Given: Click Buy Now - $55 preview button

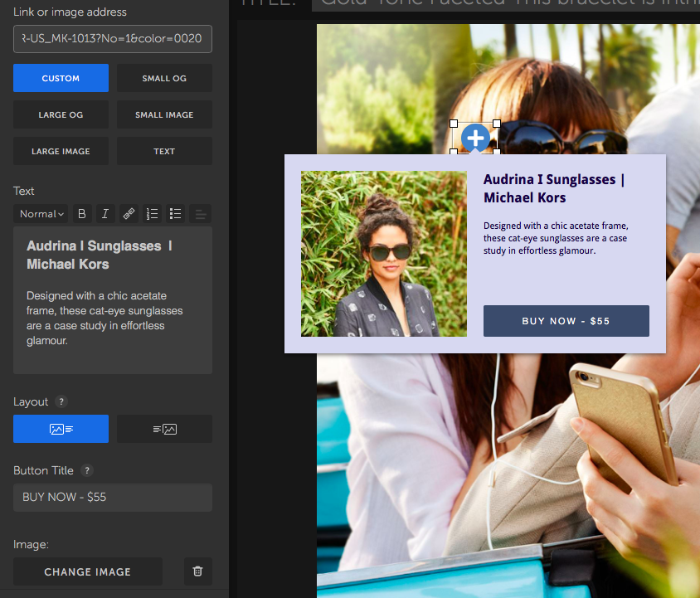Looking at the screenshot, I should pyautogui.click(x=566, y=321).
